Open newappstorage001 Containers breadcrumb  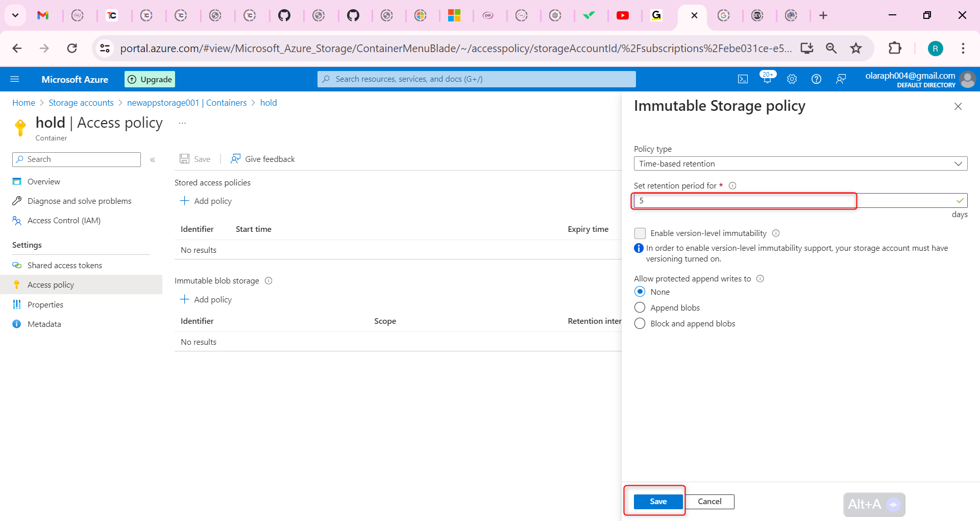[x=187, y=103]
